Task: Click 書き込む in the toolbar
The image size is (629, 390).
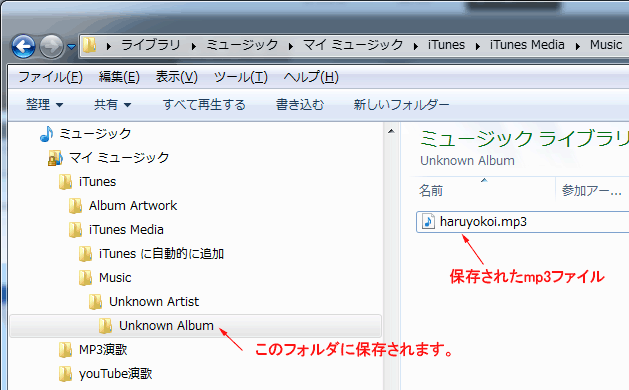Action: pyautogui.click(x=300, y=105)
